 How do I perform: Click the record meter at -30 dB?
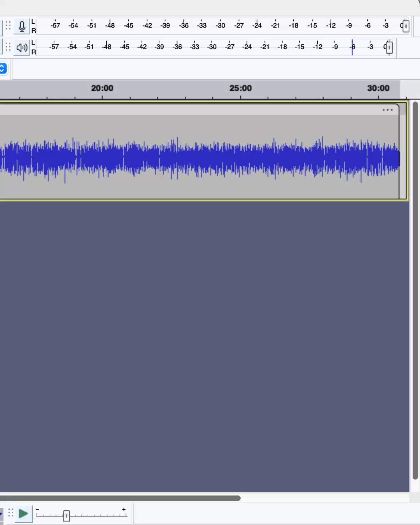point(220,26)
